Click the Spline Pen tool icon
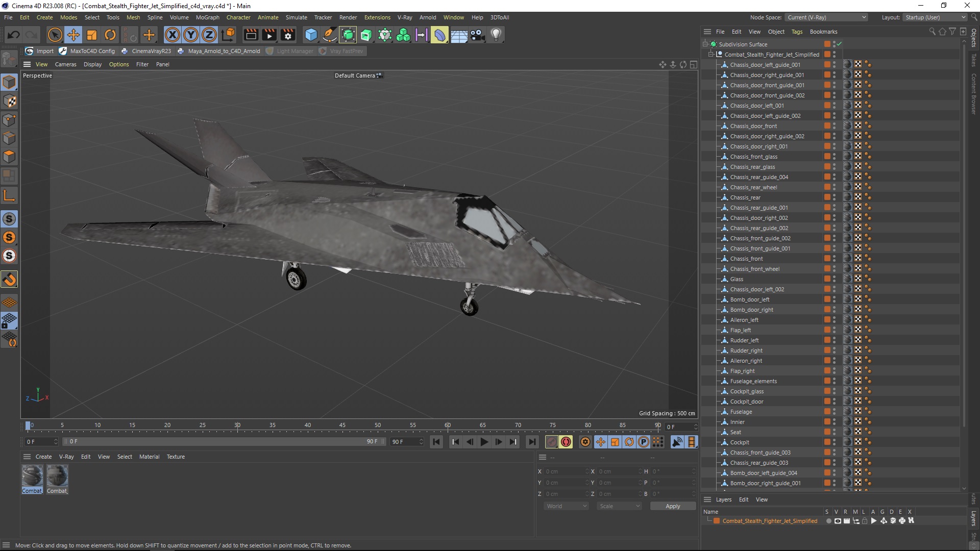980x551 pixels. [330, 35]
